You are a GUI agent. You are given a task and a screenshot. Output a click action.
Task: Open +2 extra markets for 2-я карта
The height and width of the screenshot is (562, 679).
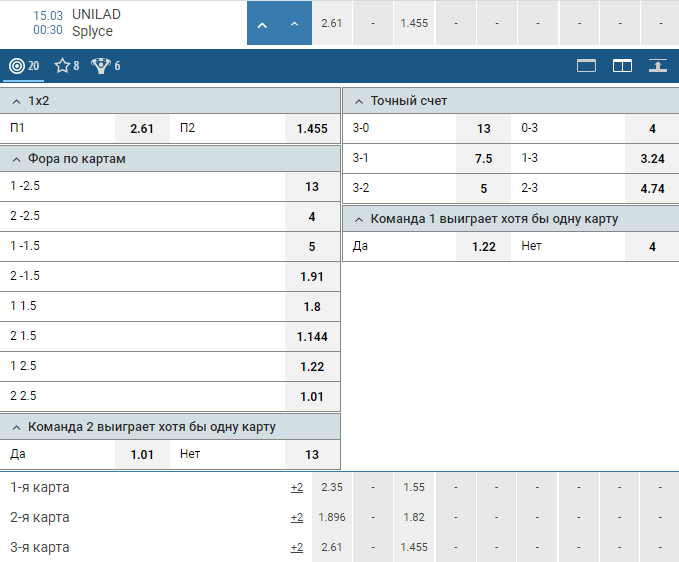[x=297, y=517]
